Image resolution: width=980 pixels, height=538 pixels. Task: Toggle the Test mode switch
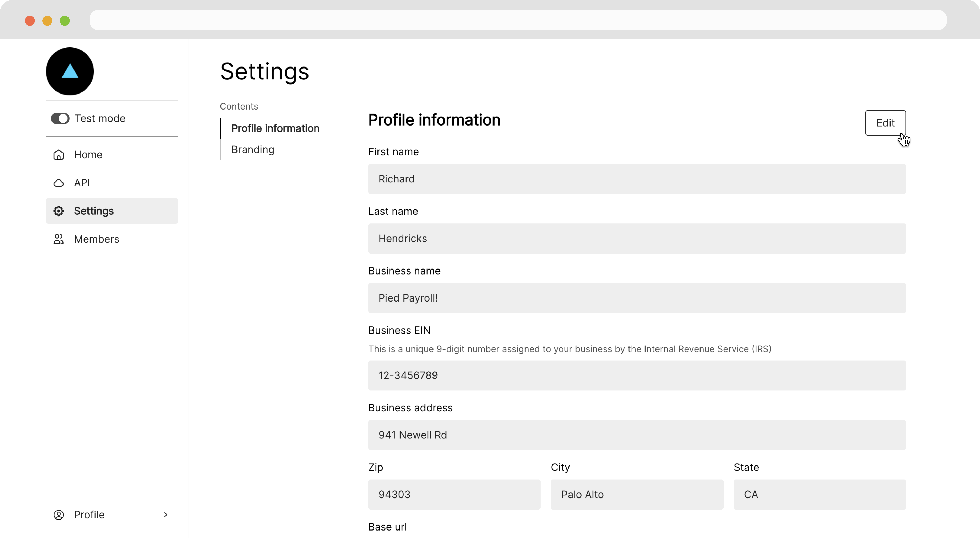pyautogui.click(x=60, y=118)
